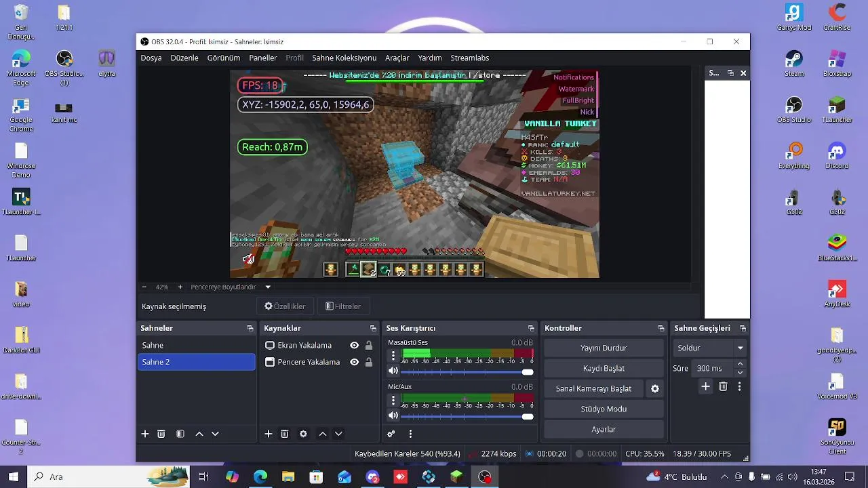
Task: Open Dosya menu
Action: pos(151,58)
